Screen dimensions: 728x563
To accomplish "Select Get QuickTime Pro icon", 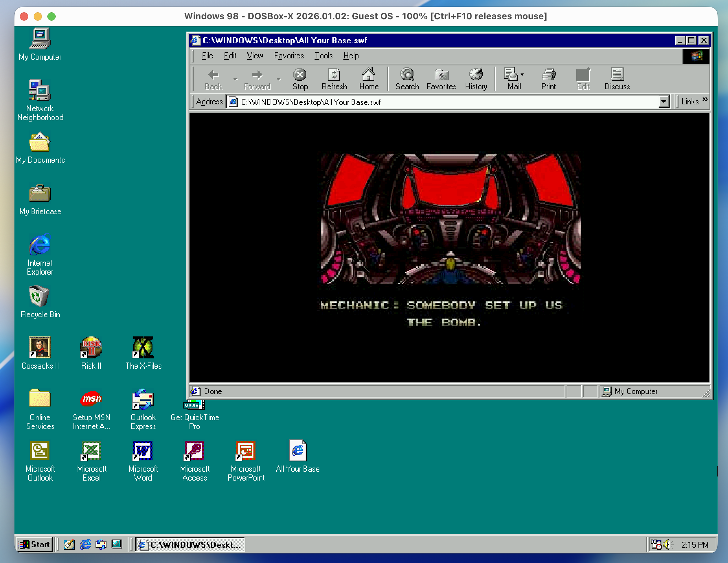I will 194,415.
